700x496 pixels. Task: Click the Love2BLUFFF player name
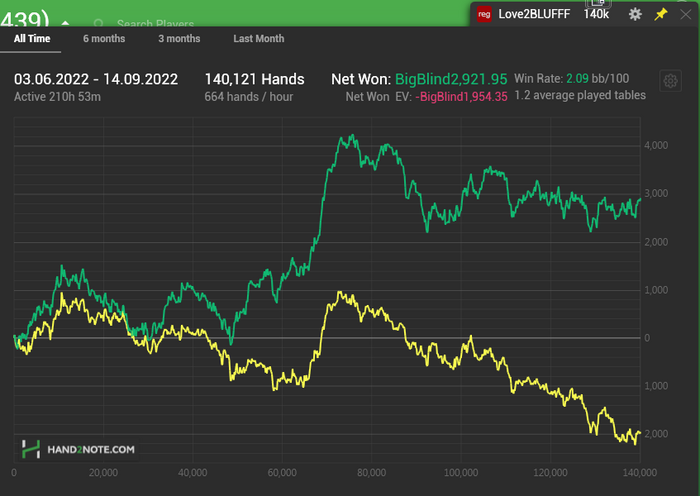(x=534, y=14)
